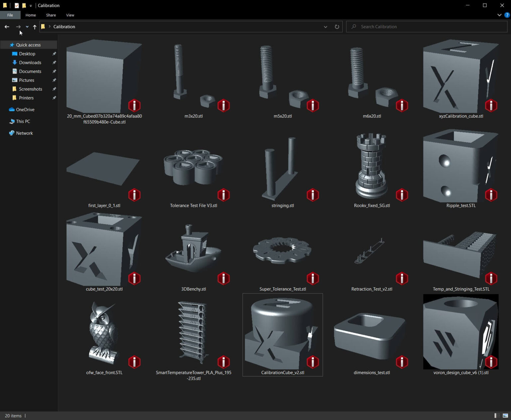
Task: Click the Network icon in sidebar
Action: [12, 133]
